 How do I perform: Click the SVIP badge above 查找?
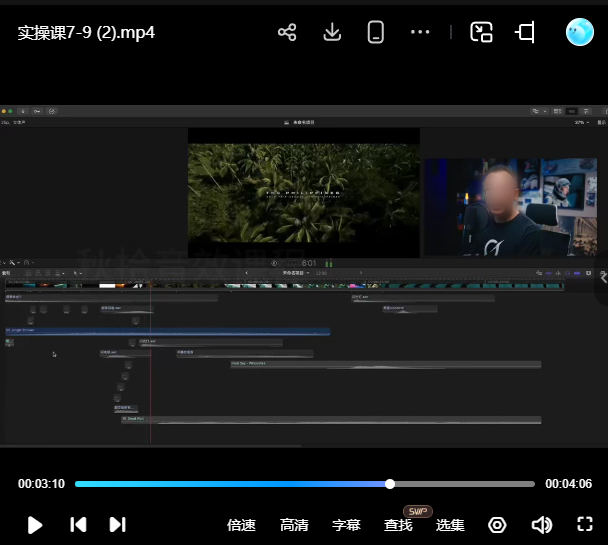418,511
